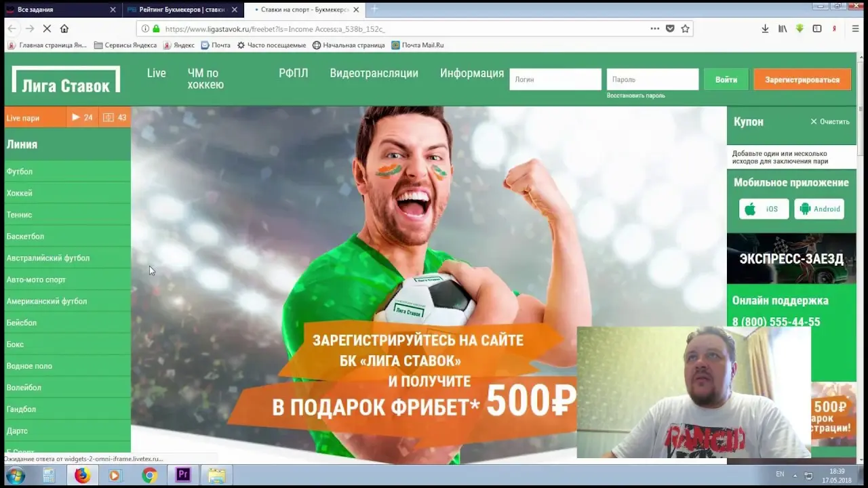Viewport: 868px width, 488px height.
Task: Open the Почта Mail.Ru bookmark
Action: click(418, 45)
